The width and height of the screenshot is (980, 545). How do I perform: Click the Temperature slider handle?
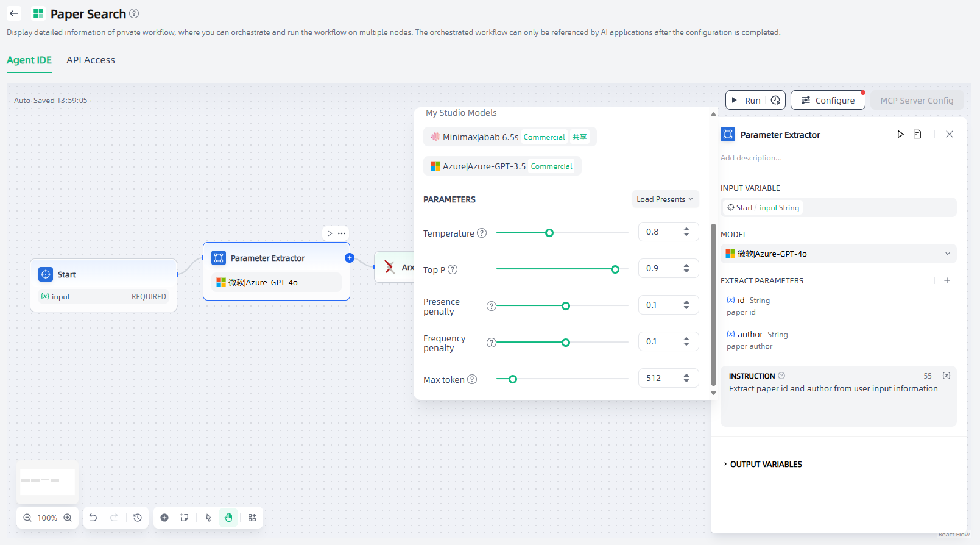pyautogui.click(x=549, y=233)
